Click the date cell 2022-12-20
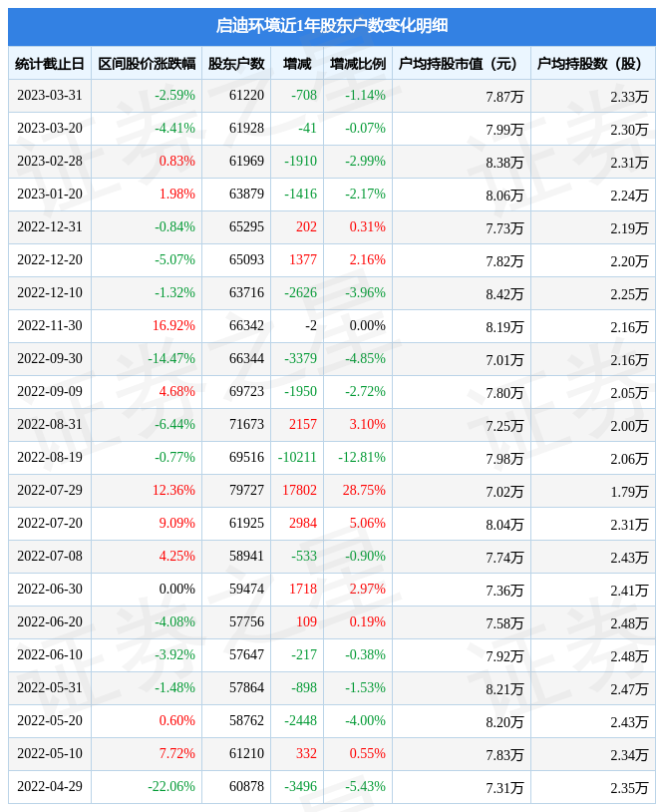 click(50, 259)
